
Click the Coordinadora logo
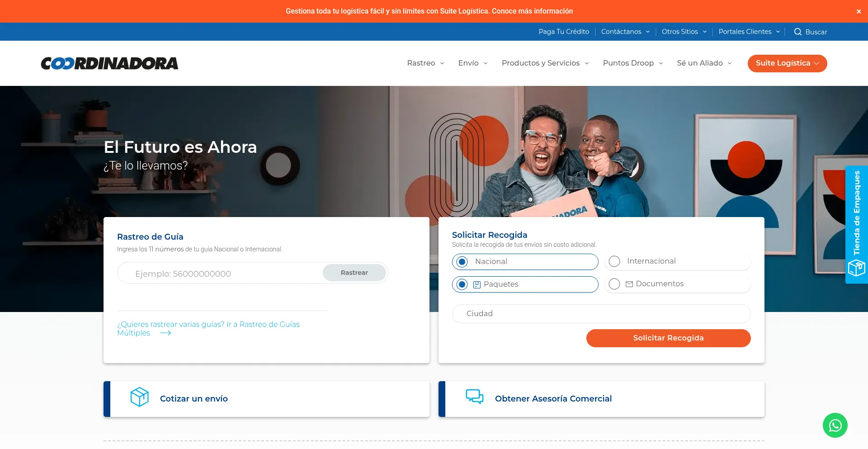pos(109,63)
